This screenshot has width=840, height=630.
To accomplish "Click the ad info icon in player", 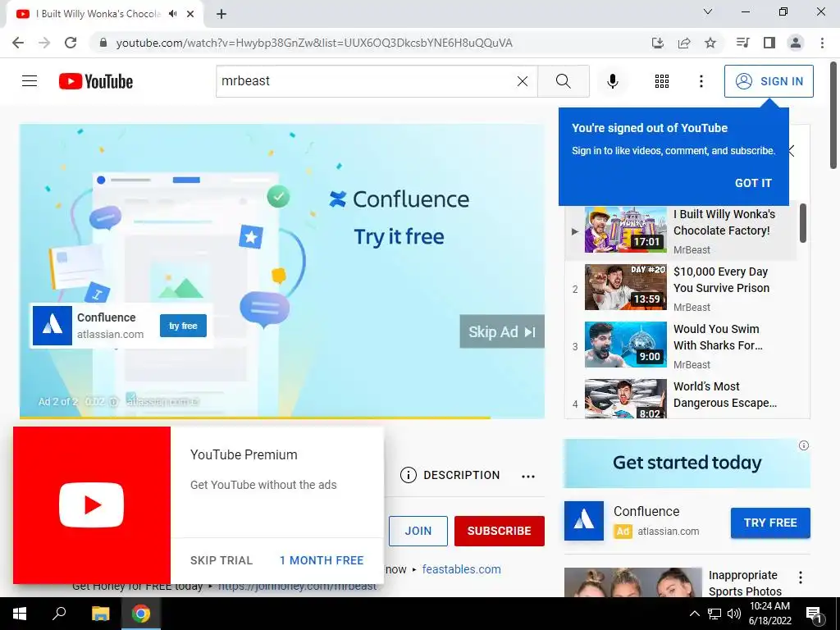I will tap(113, 401).
